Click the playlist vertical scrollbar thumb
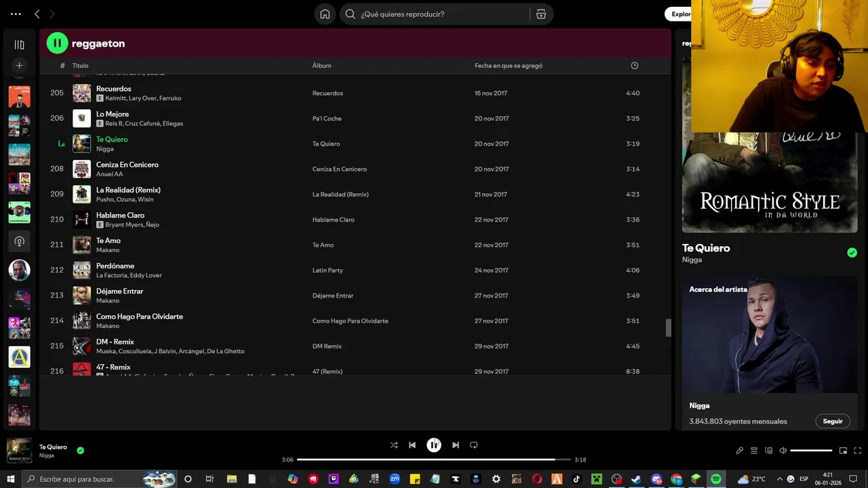 click(x=668, y=328)
